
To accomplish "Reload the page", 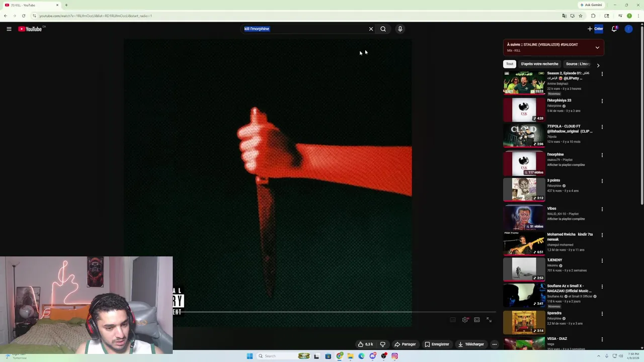I will 23,16.
